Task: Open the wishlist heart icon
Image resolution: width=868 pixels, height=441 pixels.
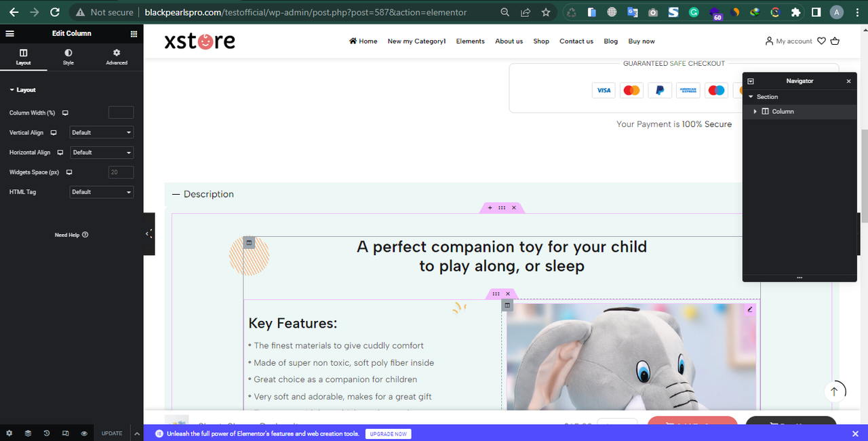Action: pyautogui.click(x=821, y=41)
